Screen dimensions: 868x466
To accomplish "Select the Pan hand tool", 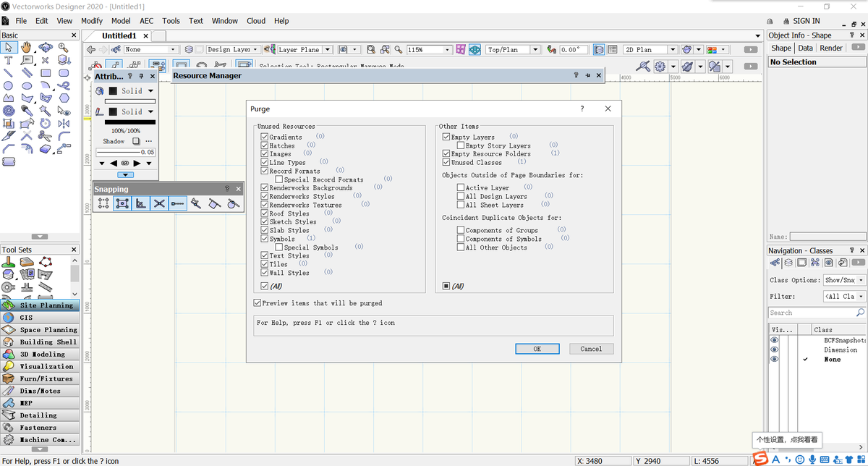I will (27, 47).
